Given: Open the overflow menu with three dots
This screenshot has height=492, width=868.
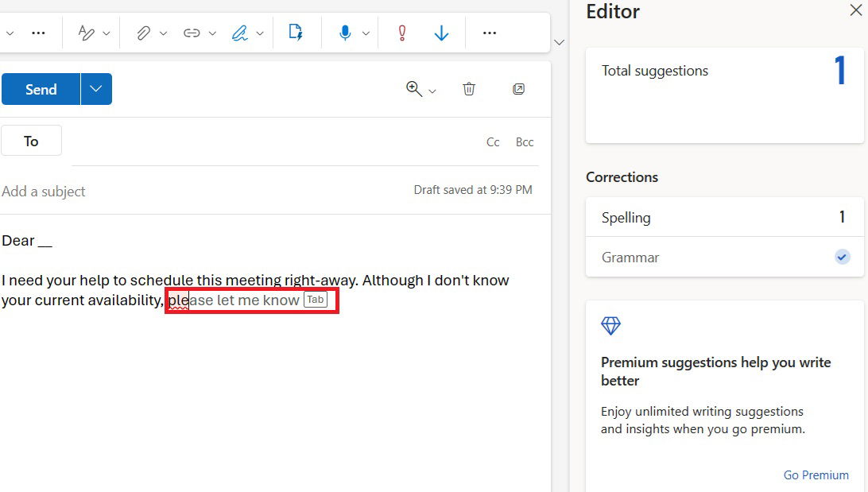Looking at the screenshot, I should click(x=489, y=33).
